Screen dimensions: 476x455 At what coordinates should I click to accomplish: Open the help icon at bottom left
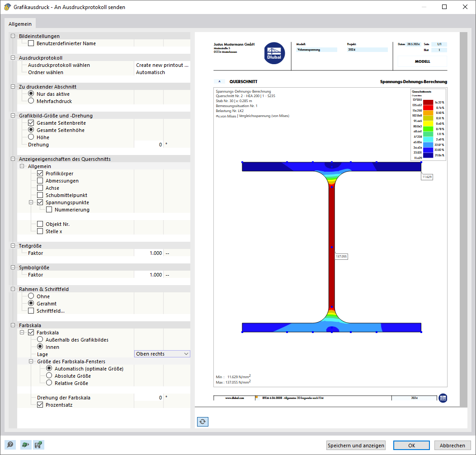(x=10, y=445)
